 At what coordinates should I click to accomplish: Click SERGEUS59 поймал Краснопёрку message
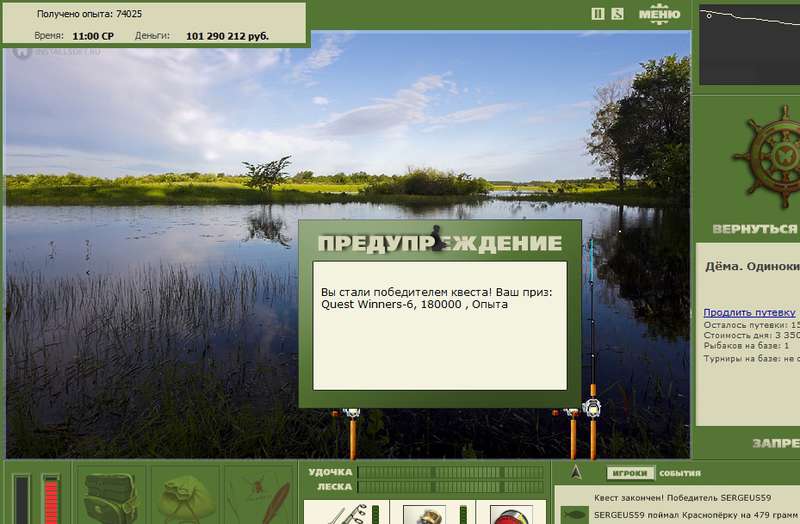click(x=696, y=515)
